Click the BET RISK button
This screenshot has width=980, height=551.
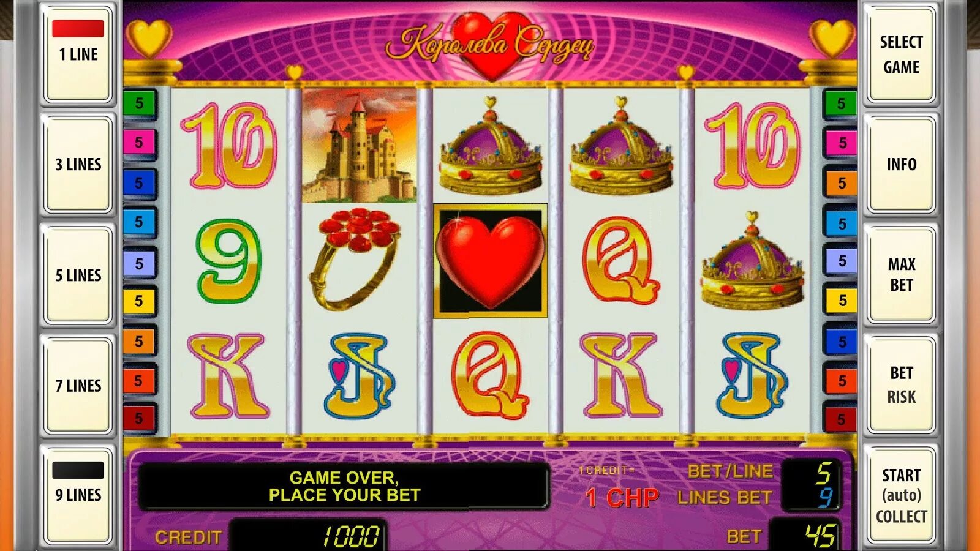[x=901, y=385]
